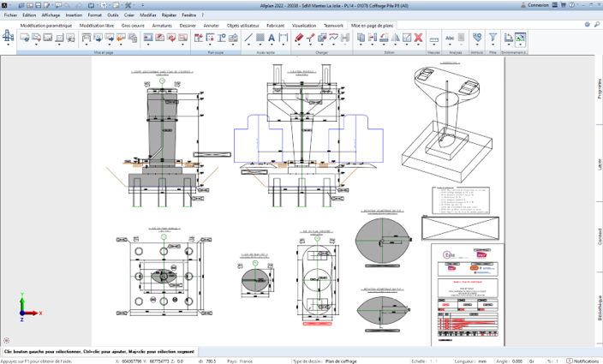Click the Echelle scale value in status bar

[x=433, y=361]
